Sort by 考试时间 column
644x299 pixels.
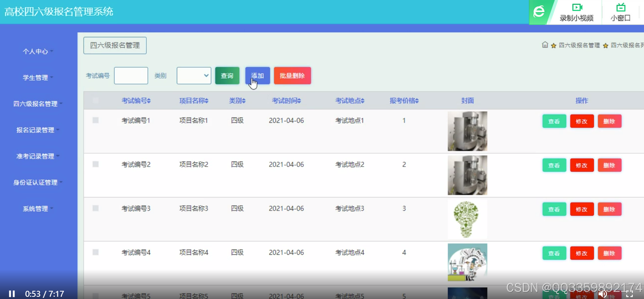[x=286, y=100]
